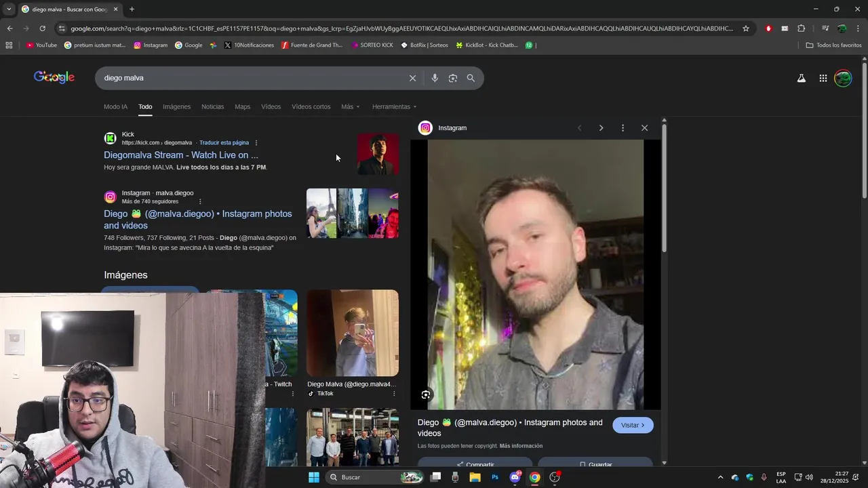Switch to the Videos tab
Viewport: 868px width, 488px height.
(271, 106)
